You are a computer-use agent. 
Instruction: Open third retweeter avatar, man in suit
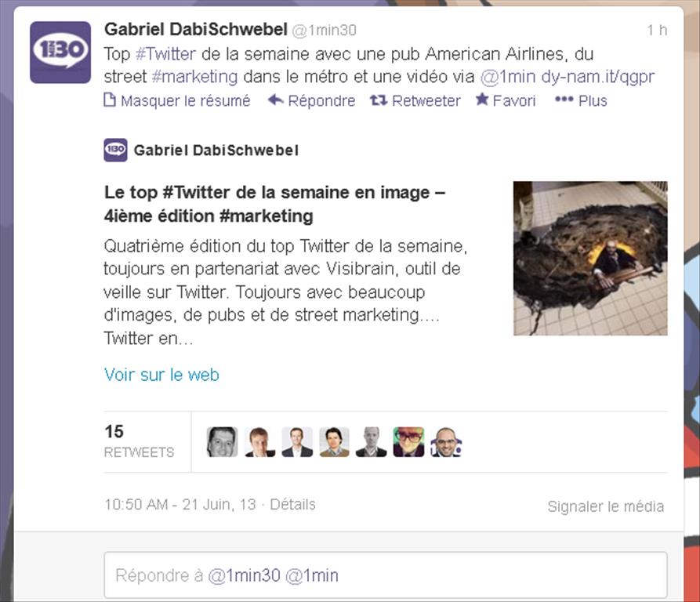[x=297, y=442]
